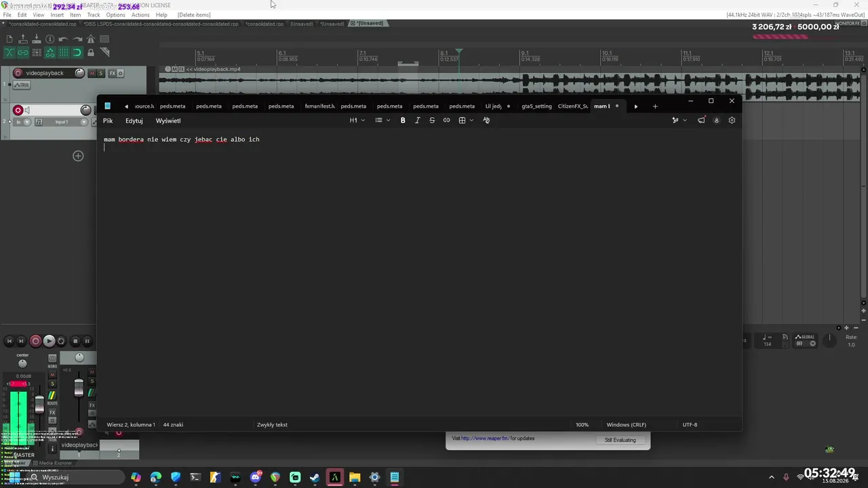Clear formatting icon in Notepad toolbar
The width and height of the screenshot is (868, 488).
click(486, 120)
